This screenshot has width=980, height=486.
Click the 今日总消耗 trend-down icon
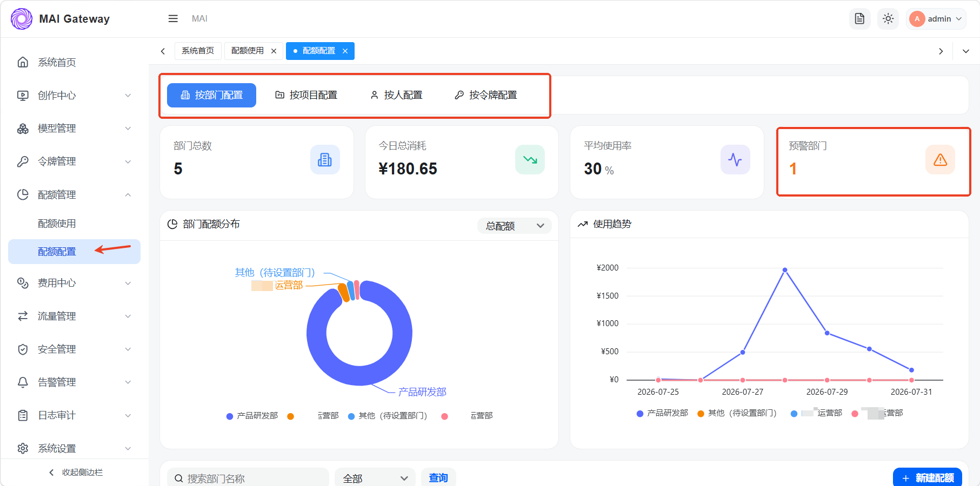[x=530, y=160]
